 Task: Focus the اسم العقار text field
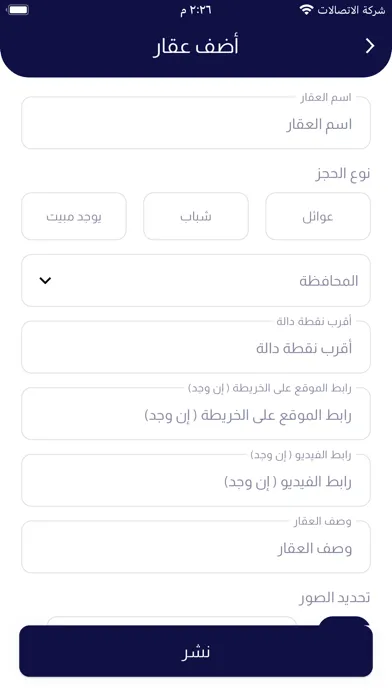pyautogui.click(x=196, y=123)
